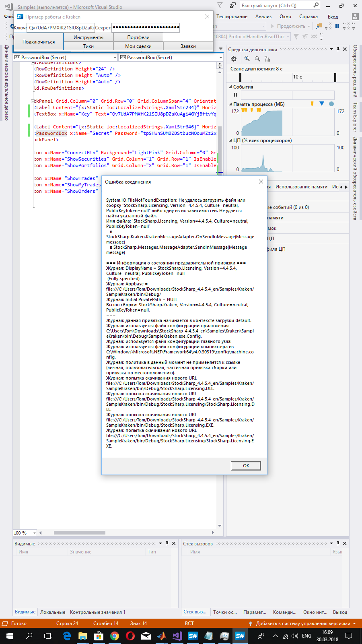Pin the Средства диагностики panel
This screenshot has width=362, height=644.
click(338, 49)
